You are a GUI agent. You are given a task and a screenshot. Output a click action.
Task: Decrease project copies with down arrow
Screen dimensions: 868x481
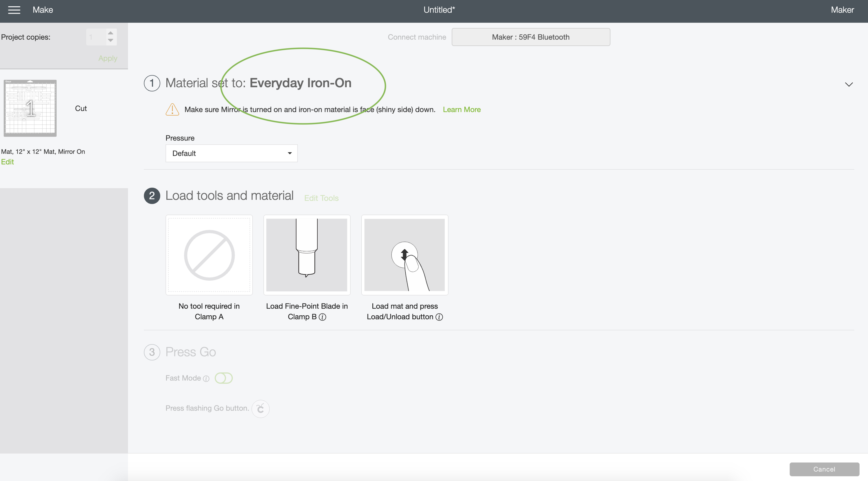coord(110,40)
